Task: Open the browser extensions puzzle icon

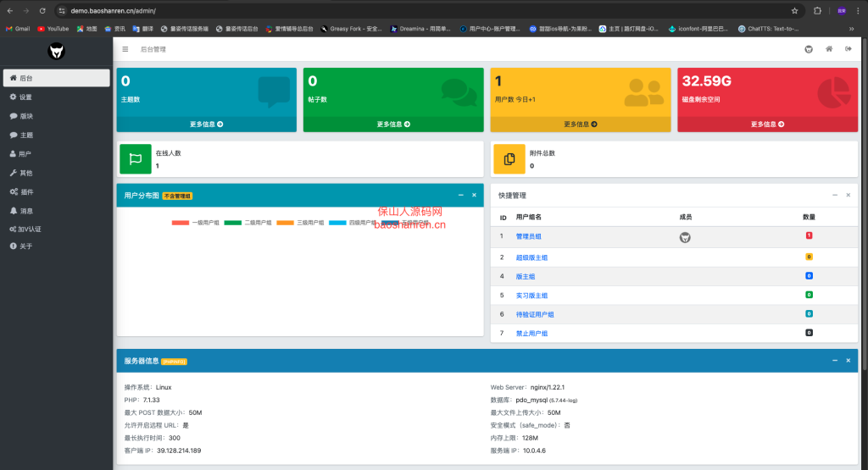Action: point(818,10)
